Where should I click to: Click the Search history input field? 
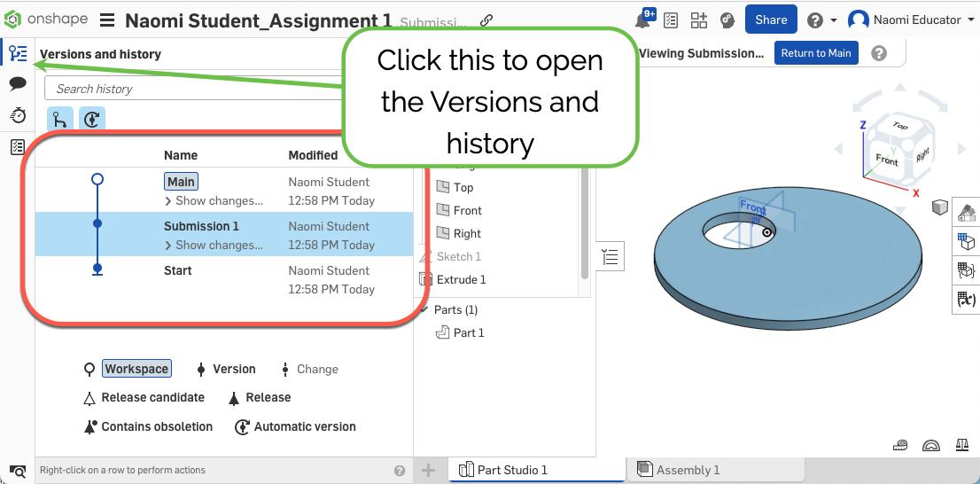tap(195, 89)
